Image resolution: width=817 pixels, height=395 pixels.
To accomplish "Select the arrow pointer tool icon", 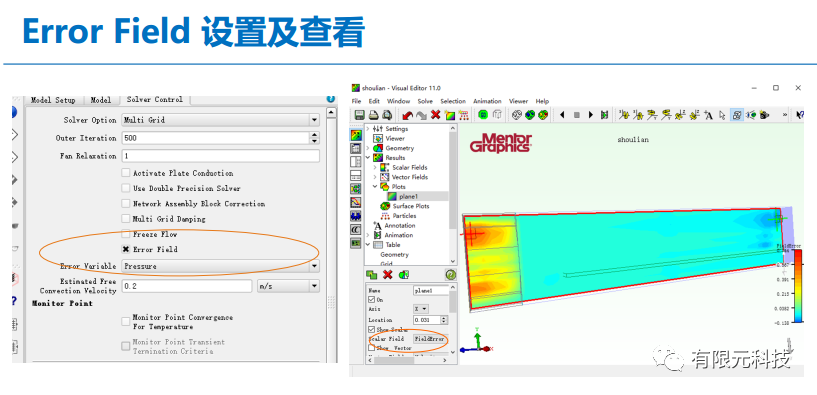I will pyautogui.click(x=722, y=115).
